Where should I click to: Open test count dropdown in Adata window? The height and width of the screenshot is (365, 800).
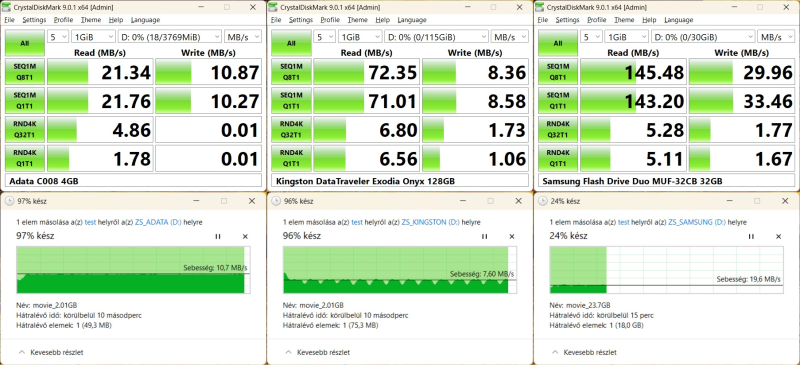[x=58, y=37]
